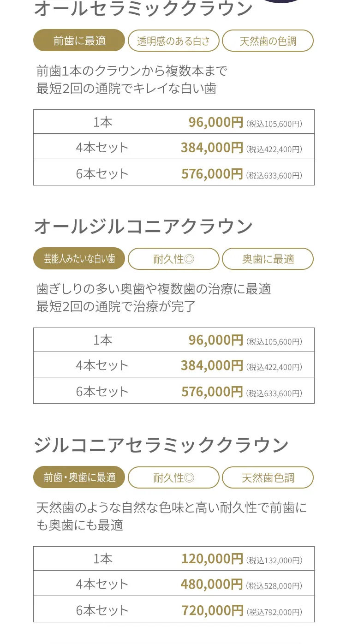Click 耐久性◎ tag under ジルコニアセラミッククラウン
This screenshot has width=346, height=644.
[173, 477]
